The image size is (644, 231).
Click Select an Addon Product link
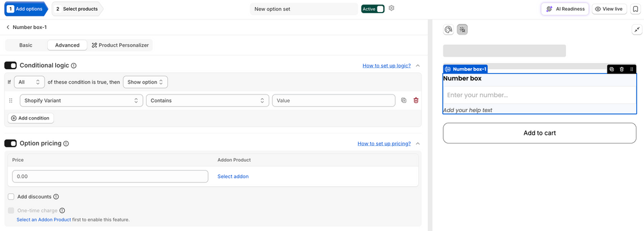click(x=44, y=220)
